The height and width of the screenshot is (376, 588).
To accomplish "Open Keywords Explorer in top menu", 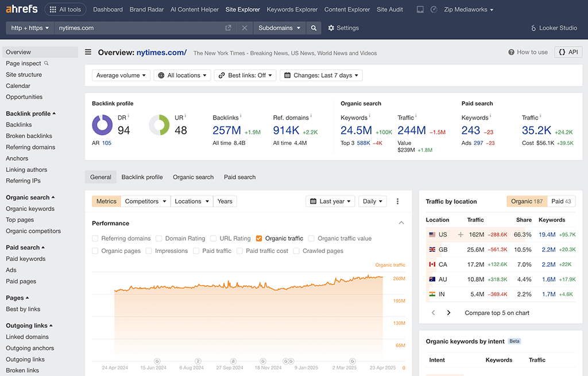I will click(x=292, y=9).
